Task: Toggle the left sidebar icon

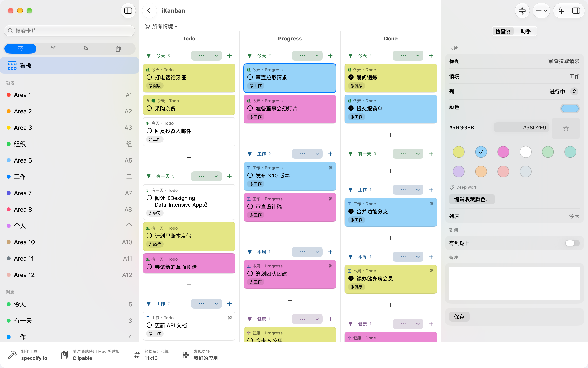Action: pyautogui.click(x=128, y=11)
